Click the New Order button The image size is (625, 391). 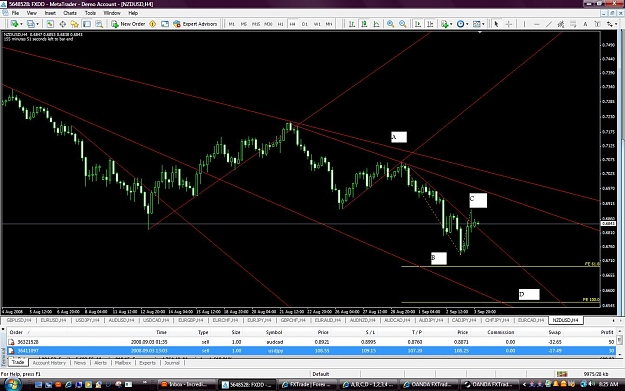tap(128, 24)
